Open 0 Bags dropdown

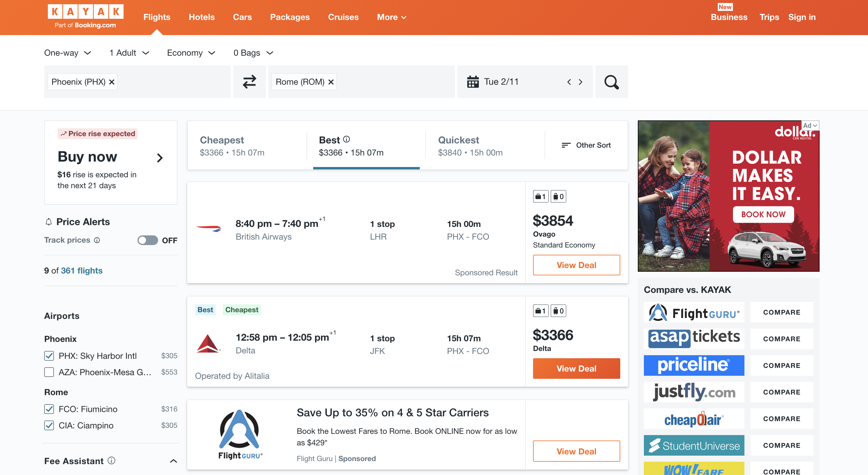tap(253, 53)
